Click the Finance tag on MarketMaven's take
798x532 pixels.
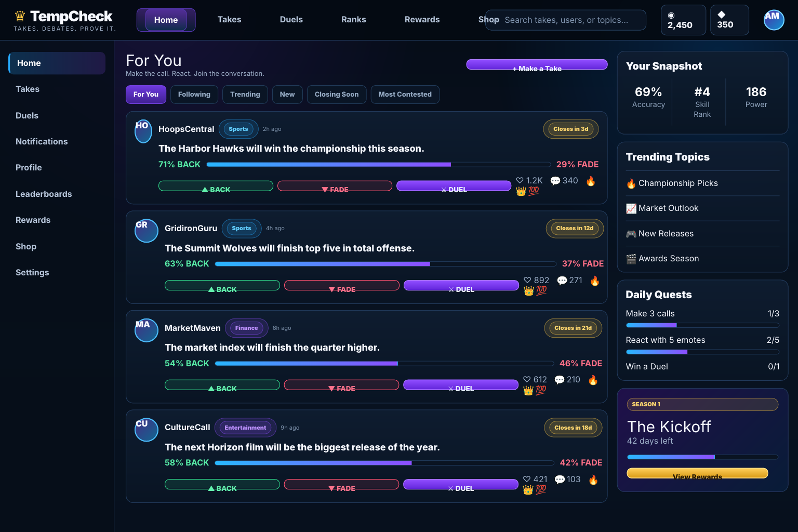tap(247, 328)
